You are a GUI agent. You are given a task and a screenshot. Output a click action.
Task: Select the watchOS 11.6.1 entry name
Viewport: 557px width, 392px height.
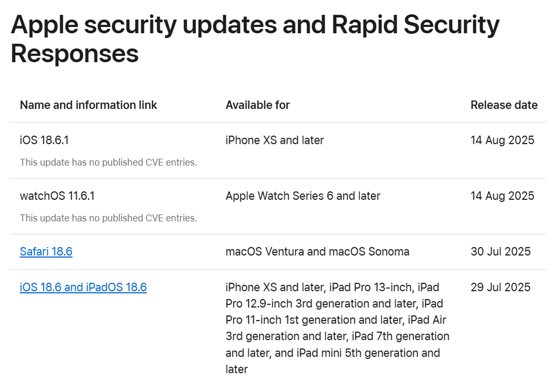coord(57,196)
